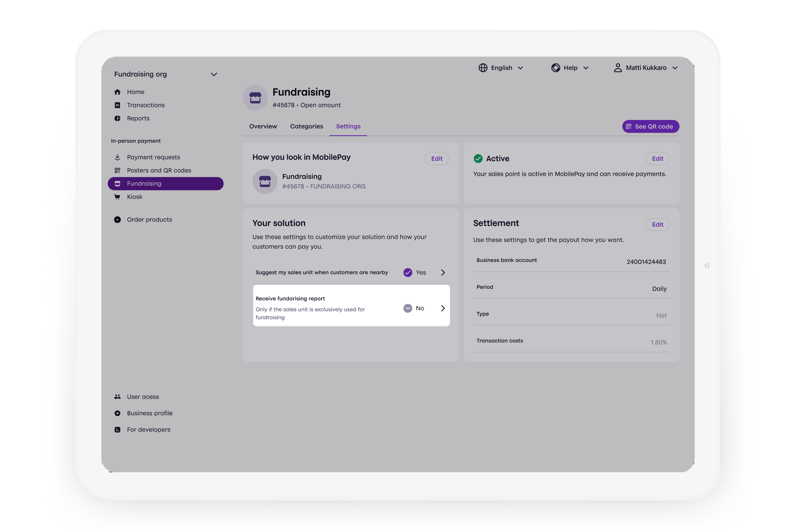Open Kiosk via the cart icon
798x532 pixels.
tap(117, 197)
